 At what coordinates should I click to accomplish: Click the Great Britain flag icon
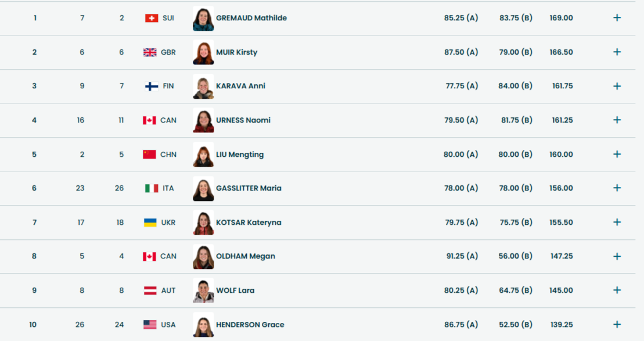pos(150,52)
